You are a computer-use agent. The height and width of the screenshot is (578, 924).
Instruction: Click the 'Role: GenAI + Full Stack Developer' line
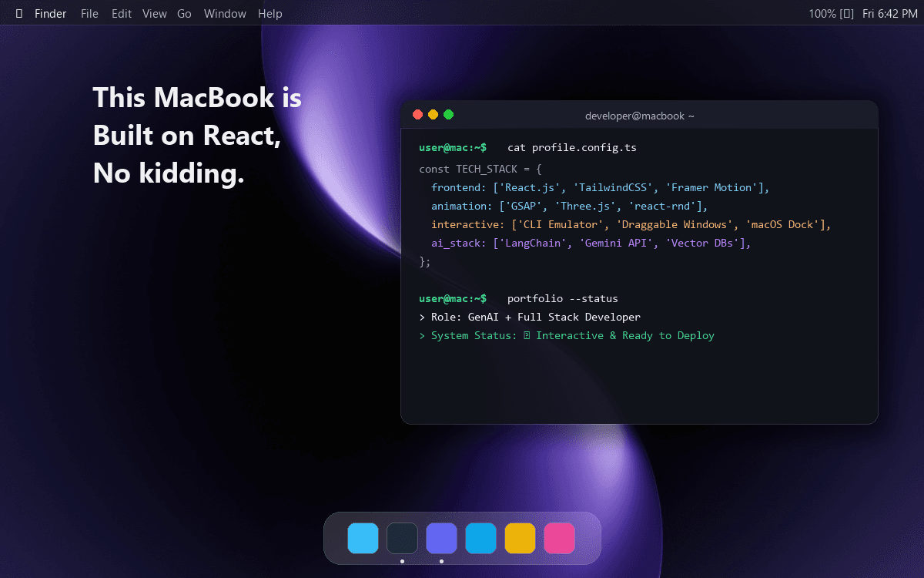(530, 317)
